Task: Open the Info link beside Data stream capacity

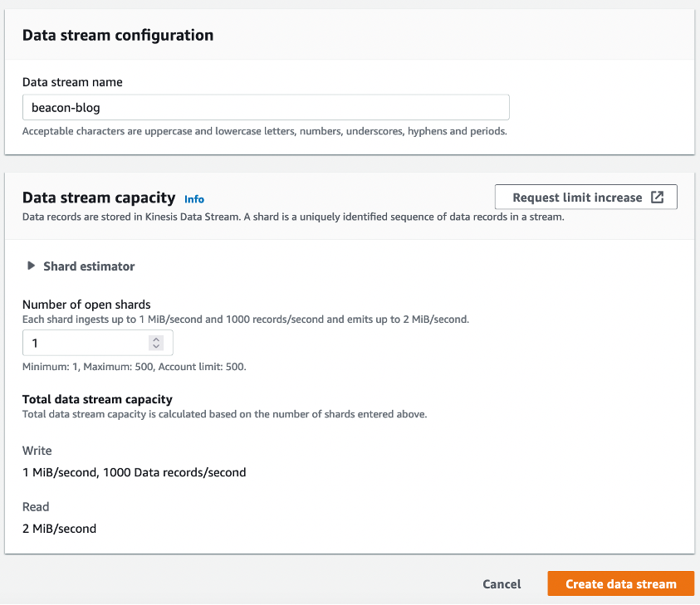Action: coord(194,199)
